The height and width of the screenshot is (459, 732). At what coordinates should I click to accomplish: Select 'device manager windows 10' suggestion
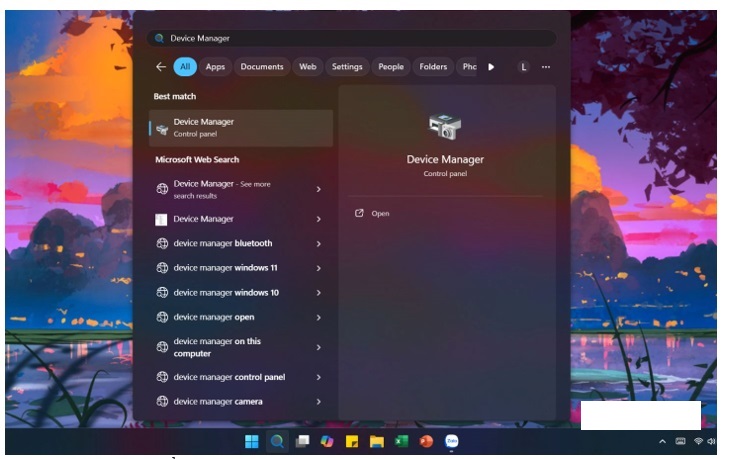(x=241, y=293)
